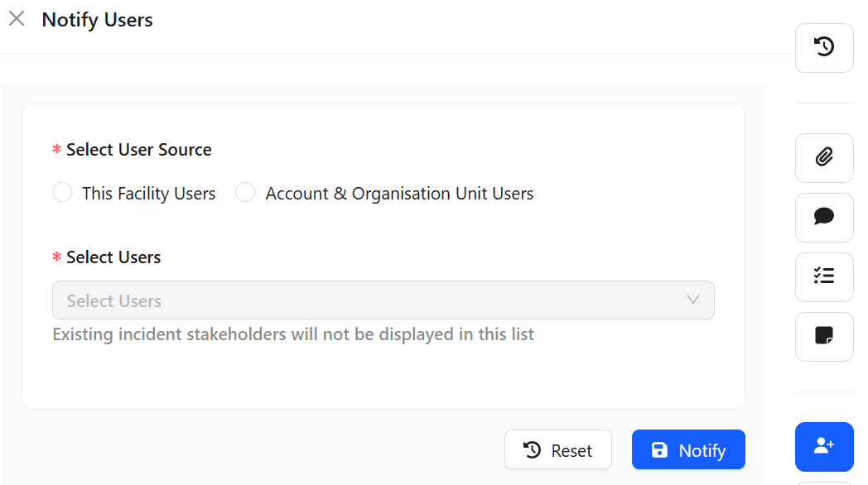Screen dimensions: 868x485
Task: Open the checklist panel icon
Action: coord(824,276)
